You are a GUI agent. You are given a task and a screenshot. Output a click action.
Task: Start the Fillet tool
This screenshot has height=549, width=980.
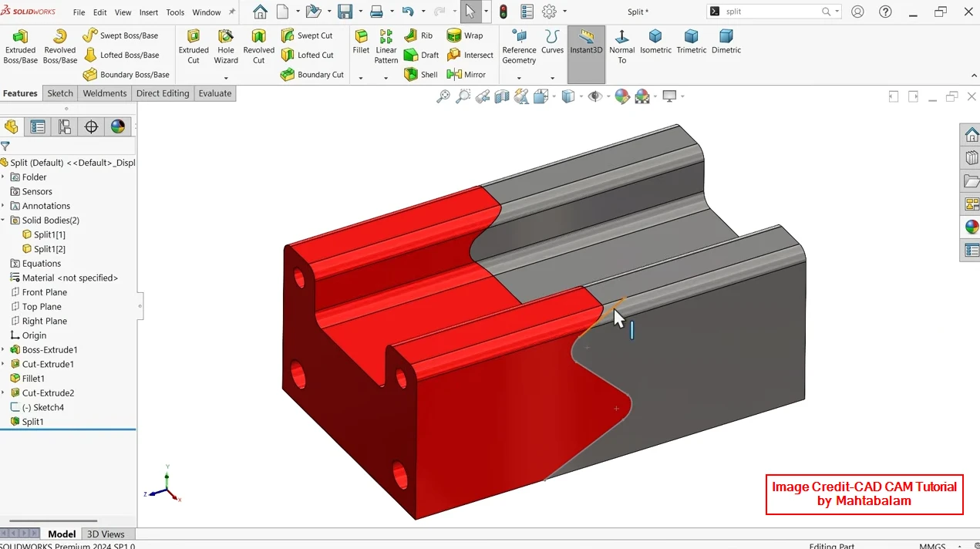pyautogui.click(x=361, y=42)
